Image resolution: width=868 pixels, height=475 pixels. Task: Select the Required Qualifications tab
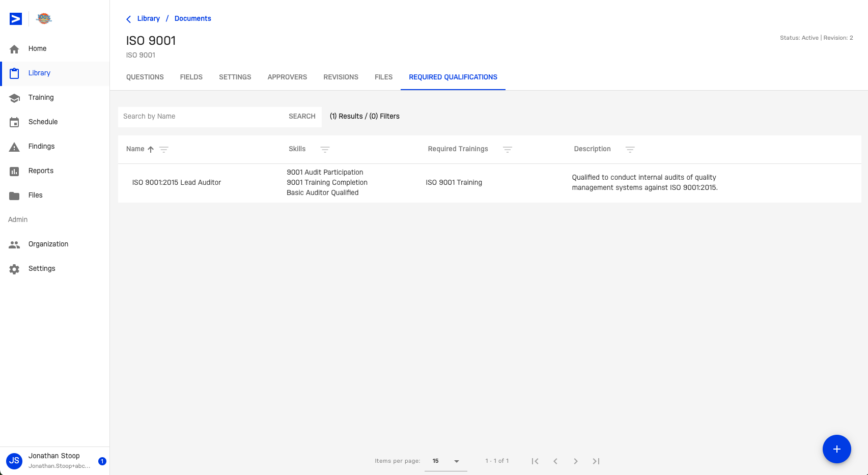point(453,77)
